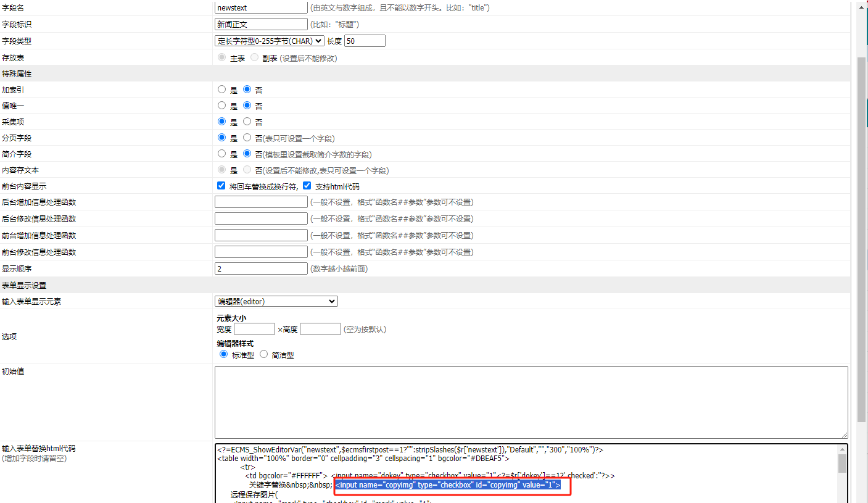
Task: Set 分页字段 to 是
Action: click(222, 138)
